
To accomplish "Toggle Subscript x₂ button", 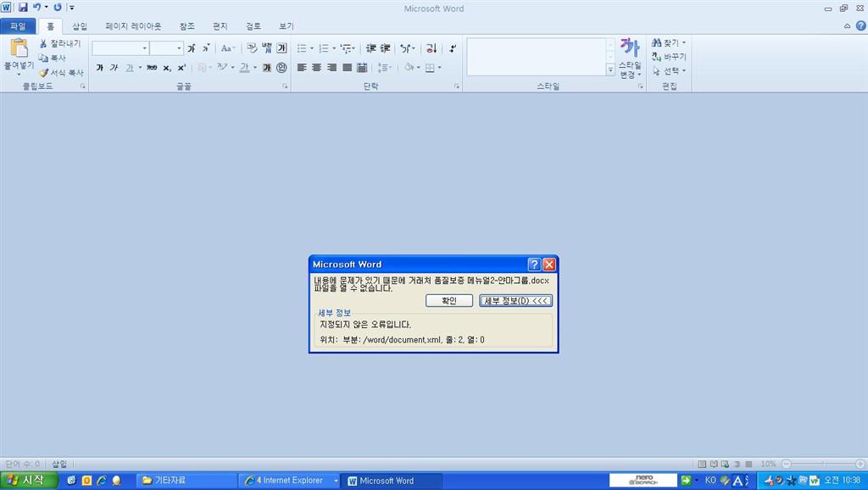I will pos(167,68).
